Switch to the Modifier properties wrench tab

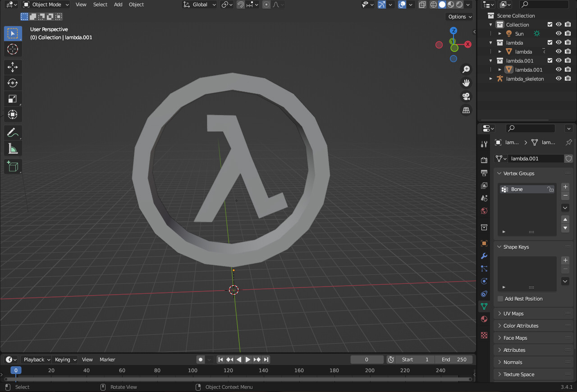pos(484,256)
